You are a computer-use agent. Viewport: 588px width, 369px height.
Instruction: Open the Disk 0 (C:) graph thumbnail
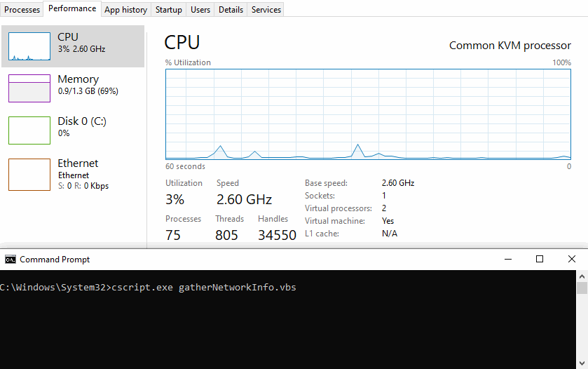coord(29,130)
